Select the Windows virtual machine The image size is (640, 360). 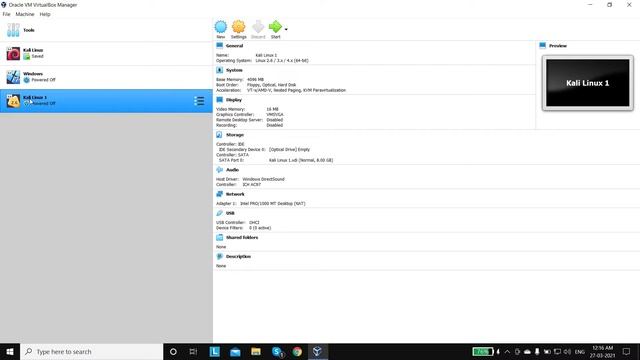106,77
